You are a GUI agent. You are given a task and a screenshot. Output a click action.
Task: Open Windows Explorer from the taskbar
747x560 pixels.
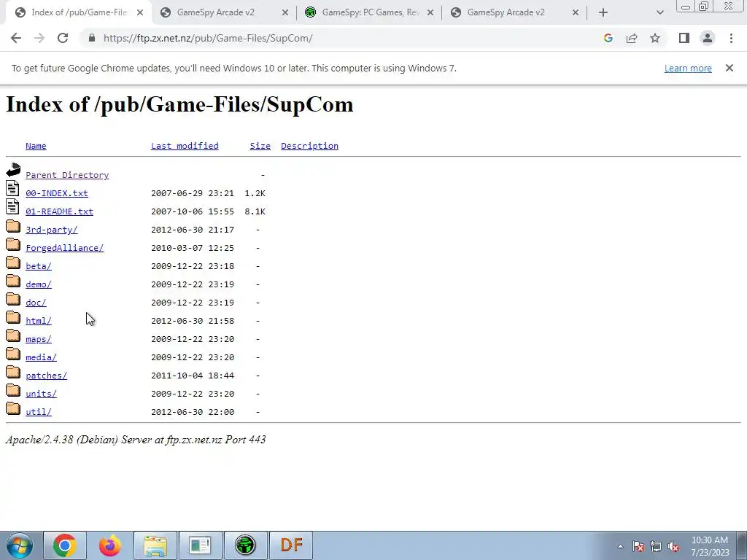[155, 545]
